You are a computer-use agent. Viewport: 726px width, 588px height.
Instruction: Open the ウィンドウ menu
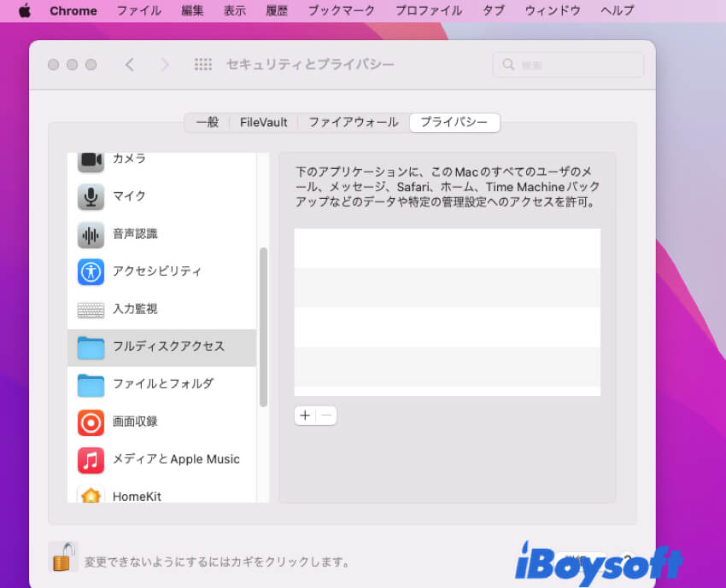pos(553,10)
